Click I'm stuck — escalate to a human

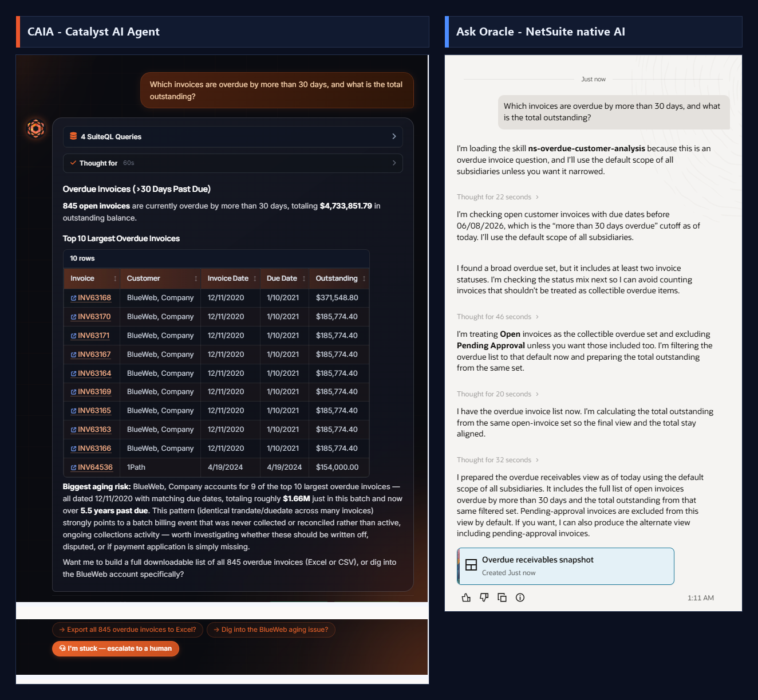tap(116, 648)
